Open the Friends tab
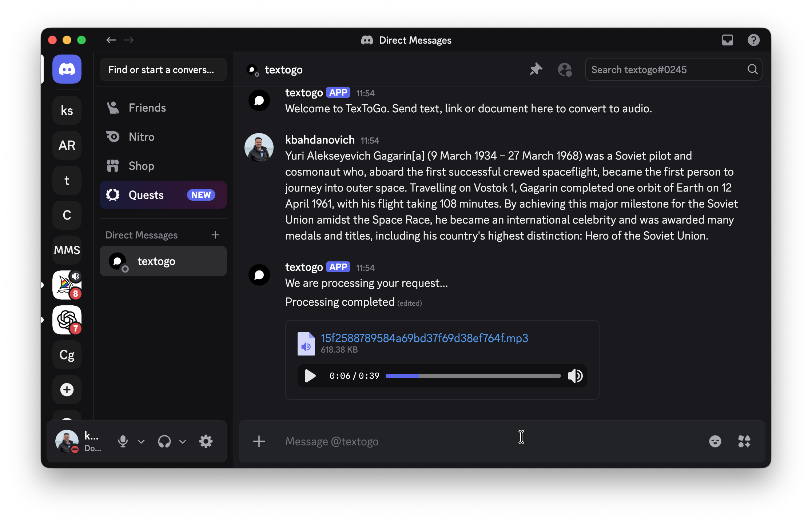Image resolution: width=812 pixels, height=522 pixels. pos(163,108)
